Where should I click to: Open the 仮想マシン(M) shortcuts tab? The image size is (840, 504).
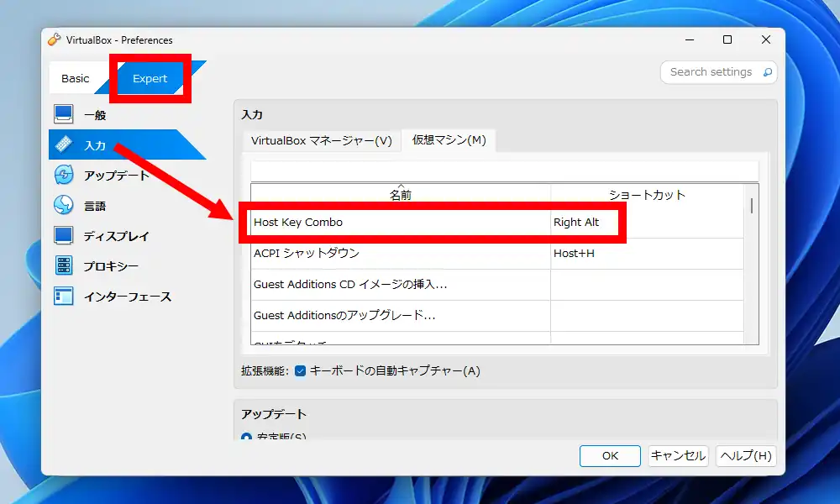pyautogui.click(x=449, y=141)
